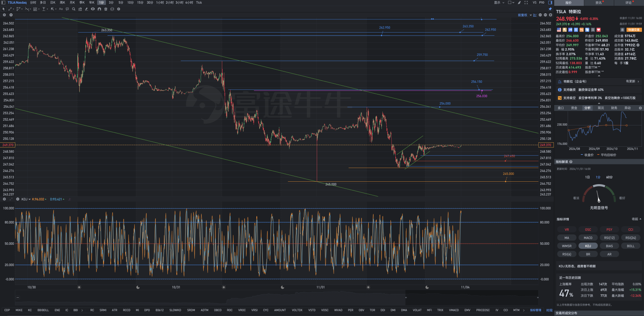This screenshot has width=644, height=316.
Task: Switch to the 1小时 timeframe
Action: [160, 2]
